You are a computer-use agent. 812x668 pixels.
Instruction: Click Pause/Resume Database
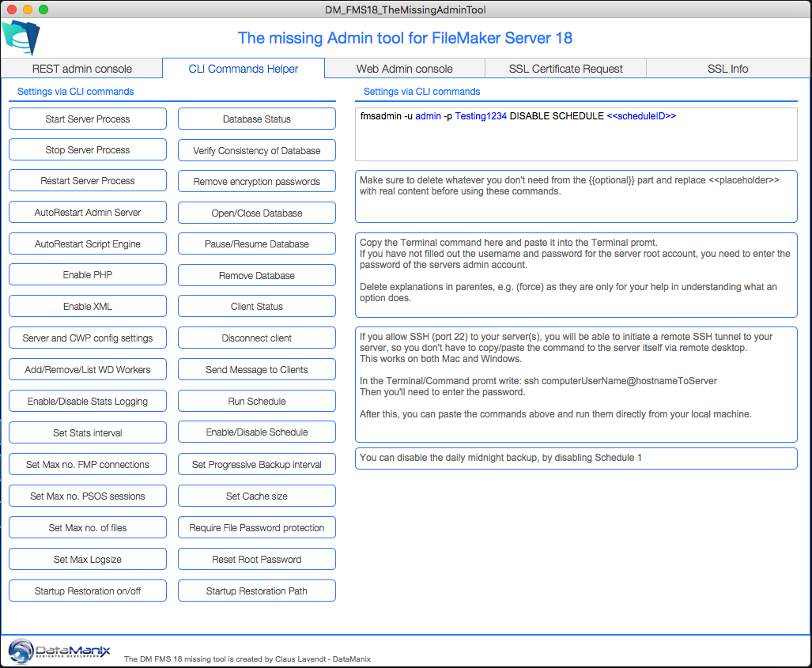257,244
